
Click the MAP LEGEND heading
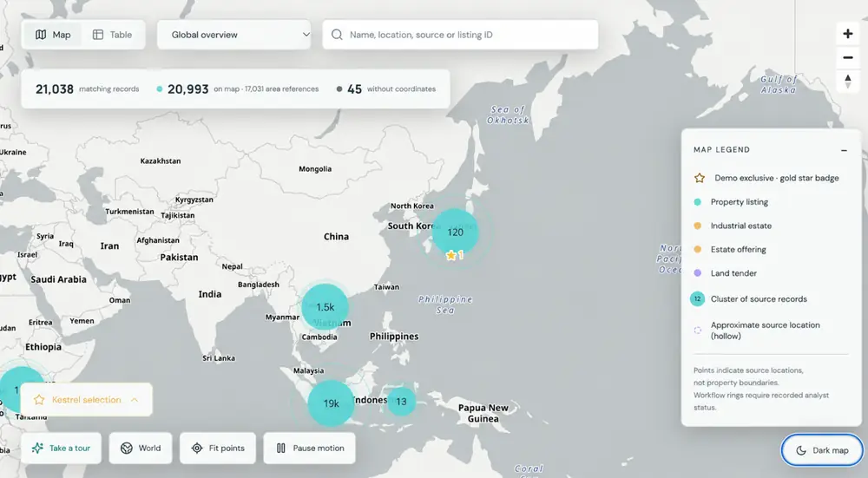tap(721, 150)
